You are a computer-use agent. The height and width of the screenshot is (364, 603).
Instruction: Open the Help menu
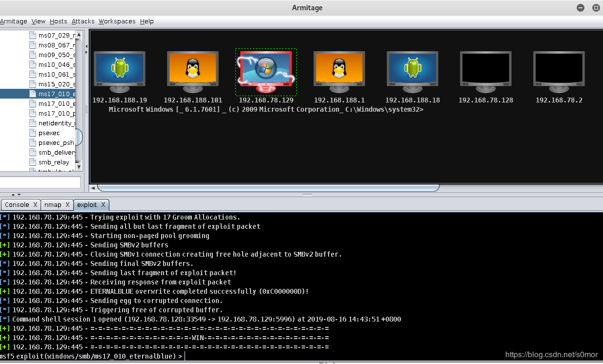coord(147,21)
